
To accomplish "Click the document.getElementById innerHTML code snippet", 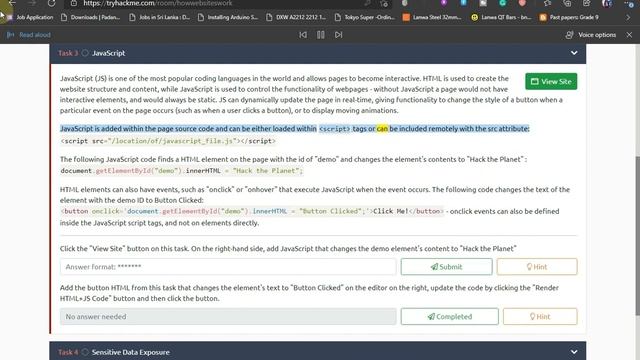I will 182,171.
